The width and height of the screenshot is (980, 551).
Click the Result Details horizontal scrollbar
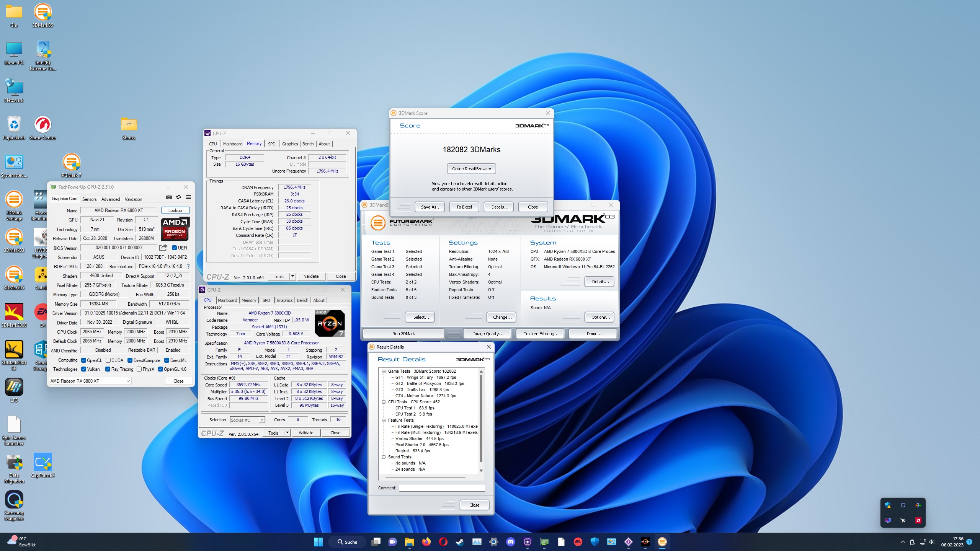click(426, 477)
